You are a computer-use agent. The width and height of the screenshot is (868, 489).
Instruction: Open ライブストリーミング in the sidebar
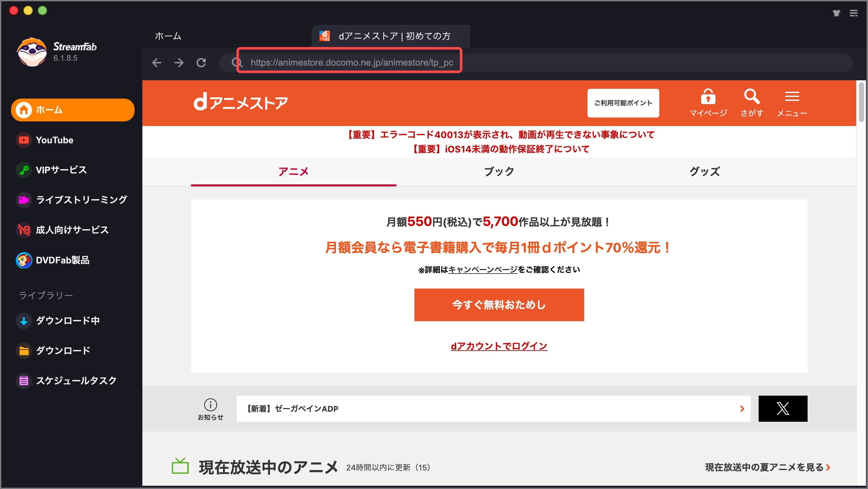[x=72, y=200]
